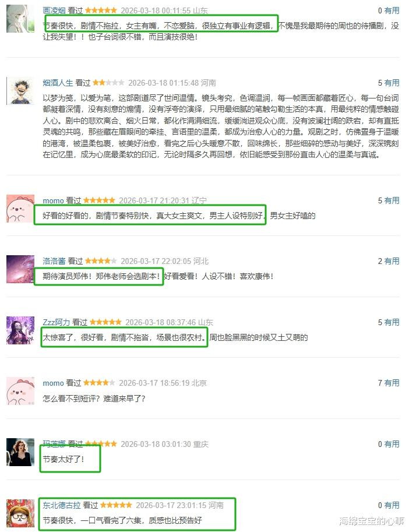The image size is (409, 532).
Task: Vote 有用 on 烟酒人生's long review
Action: tap(392, 83)
